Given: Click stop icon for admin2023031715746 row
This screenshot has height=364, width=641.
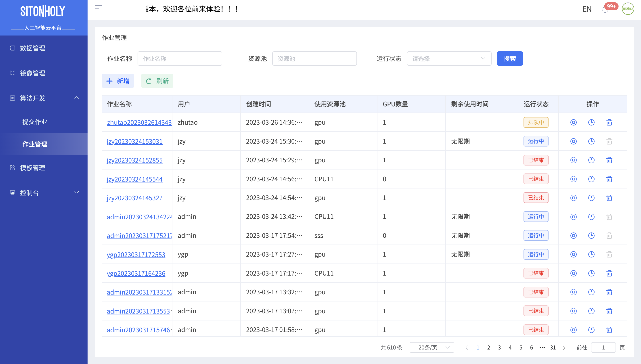Looking at the screenshot, I should tap(573, 330).
